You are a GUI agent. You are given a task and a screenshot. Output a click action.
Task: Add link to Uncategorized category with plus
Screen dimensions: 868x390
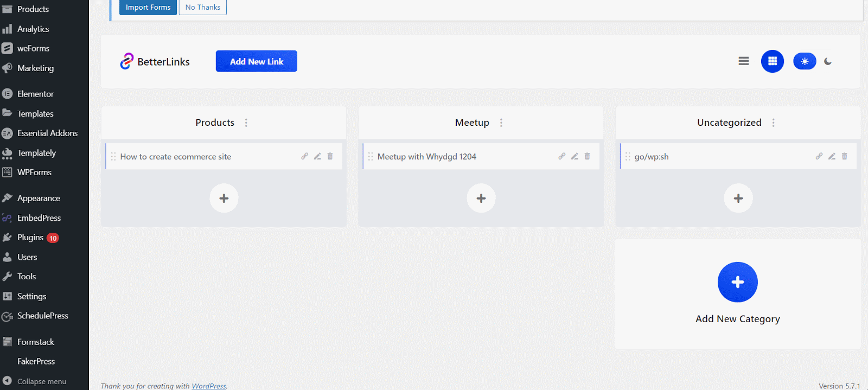pyautogui.click(x=738, y=199)
